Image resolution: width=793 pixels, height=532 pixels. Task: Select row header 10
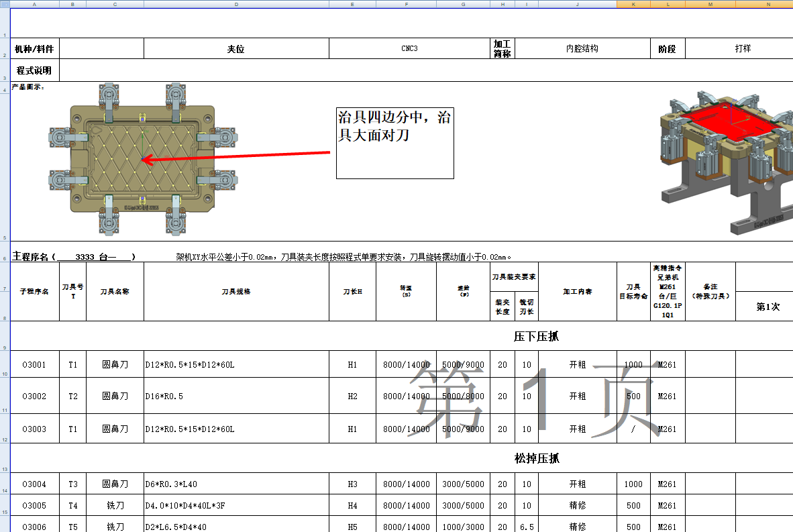pyautogui.click(x=5, y=364)
